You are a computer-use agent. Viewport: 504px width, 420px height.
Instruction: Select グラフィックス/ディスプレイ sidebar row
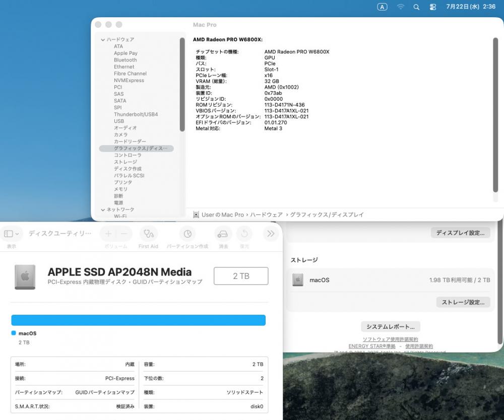point(137,149)
